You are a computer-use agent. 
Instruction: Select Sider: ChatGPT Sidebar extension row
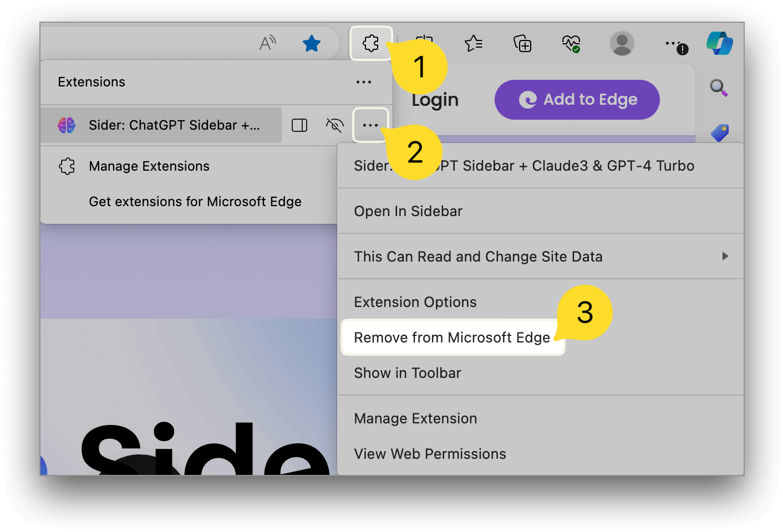click(161, 125)
